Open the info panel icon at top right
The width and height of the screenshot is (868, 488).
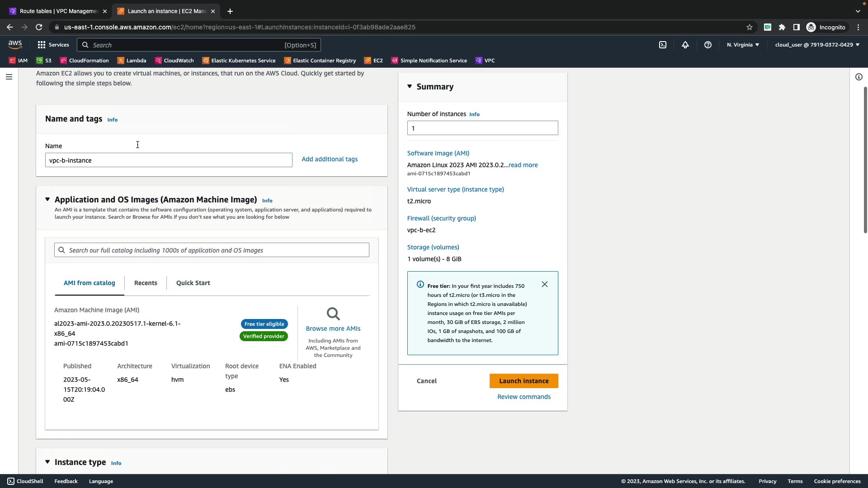pyautogui.click(x=859, y=77)
